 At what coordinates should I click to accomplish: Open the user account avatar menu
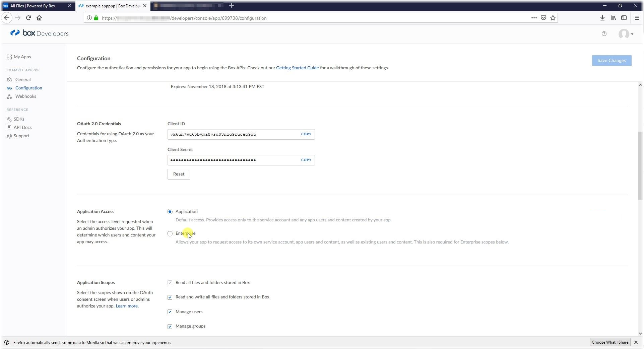(x=626, y=34)
